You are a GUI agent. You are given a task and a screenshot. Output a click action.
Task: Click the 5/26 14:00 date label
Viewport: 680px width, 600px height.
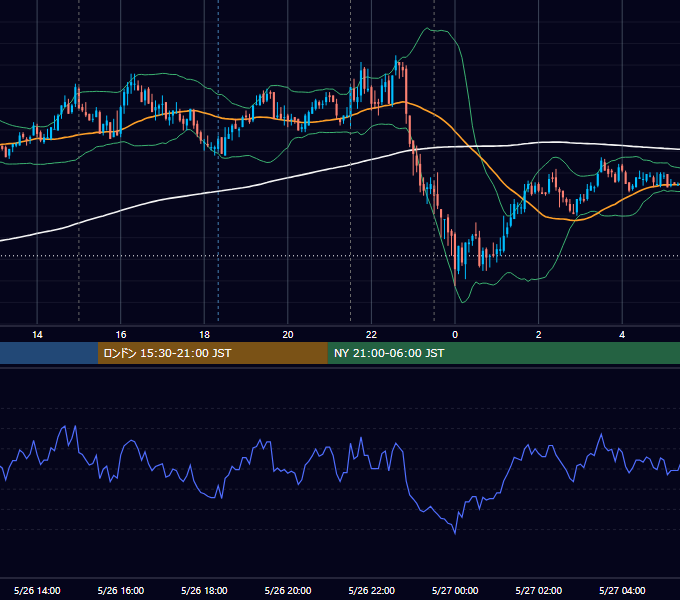click(37, 590)
